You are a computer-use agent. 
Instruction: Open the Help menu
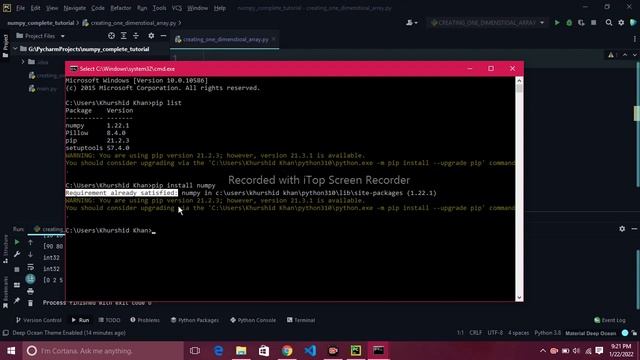point(220,8)
